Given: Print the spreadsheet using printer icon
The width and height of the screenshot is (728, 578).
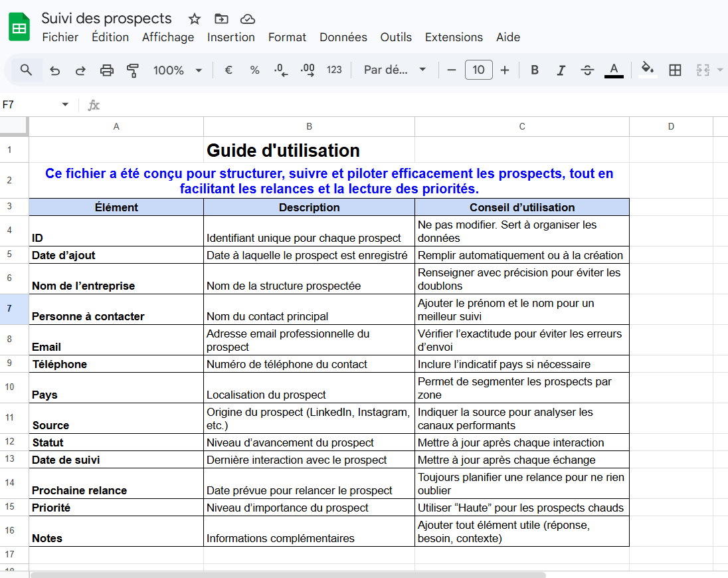Looking at the screenshot, I should (x=106, y=70).
